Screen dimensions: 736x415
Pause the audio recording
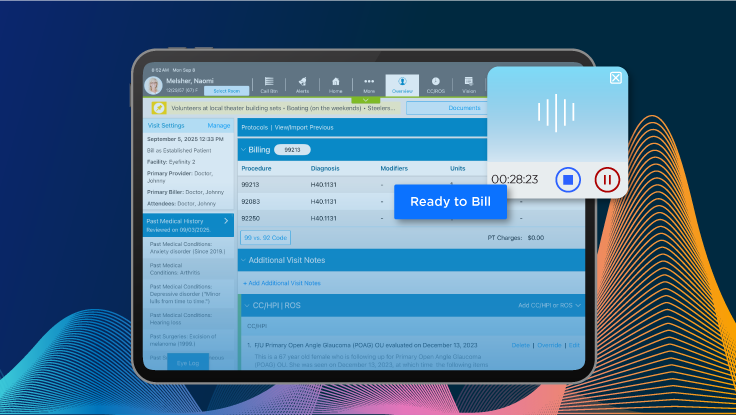pos(607,180)
